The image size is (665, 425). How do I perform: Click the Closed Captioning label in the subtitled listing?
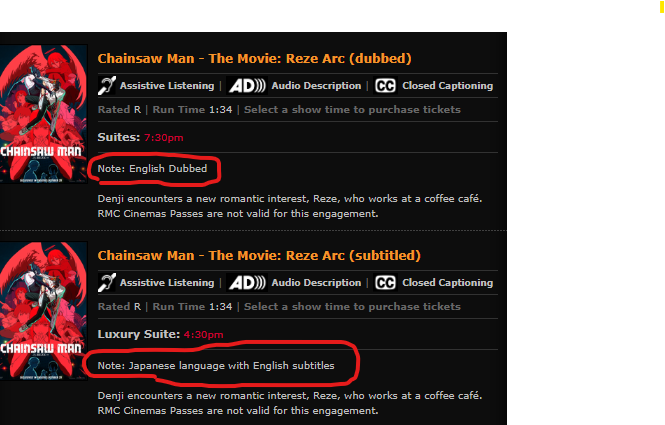446,283
